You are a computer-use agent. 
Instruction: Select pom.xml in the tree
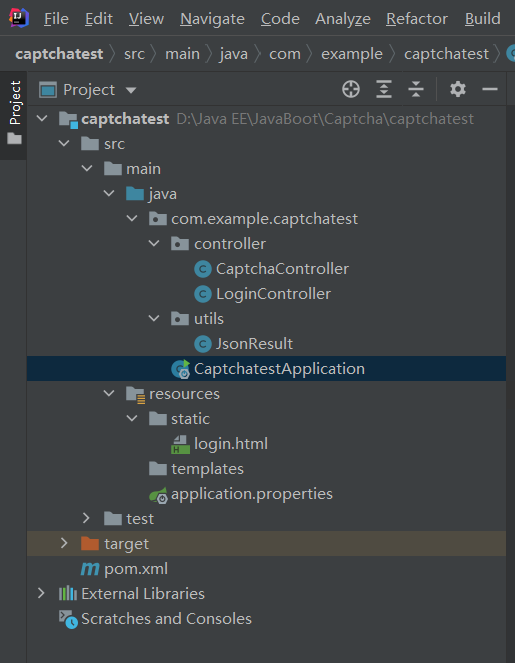[136, 569]
